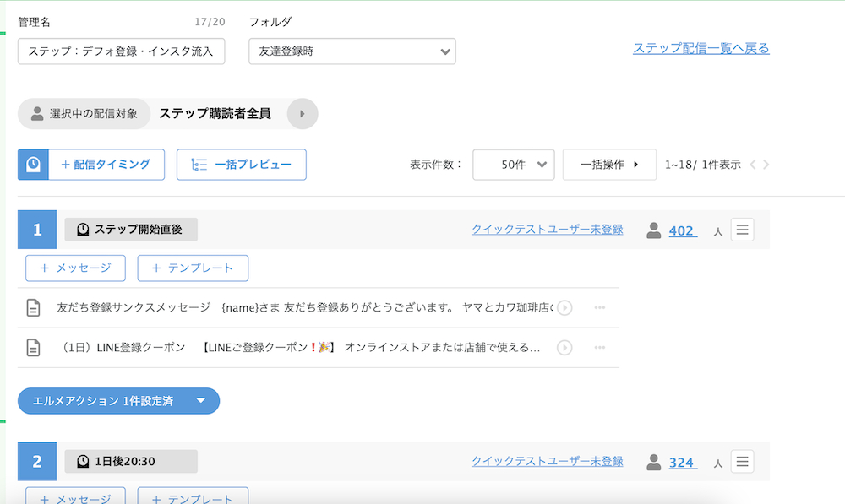
Task: Click the ステップ配信一覧へ戻る link
Action: click(701, 48)
